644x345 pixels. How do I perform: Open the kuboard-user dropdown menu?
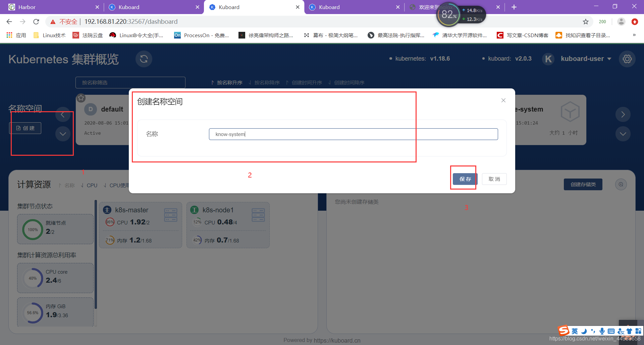click(586, 59)
